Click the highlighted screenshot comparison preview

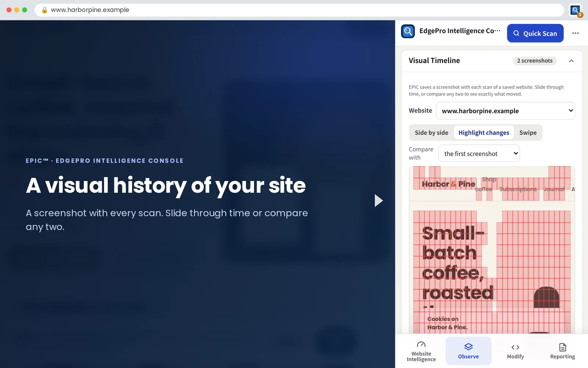492,250
